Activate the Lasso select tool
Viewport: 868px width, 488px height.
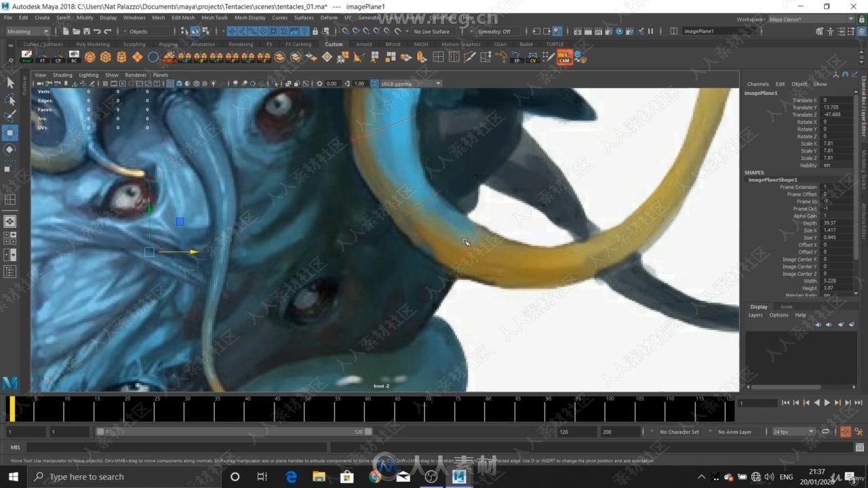tap(10, 100)
